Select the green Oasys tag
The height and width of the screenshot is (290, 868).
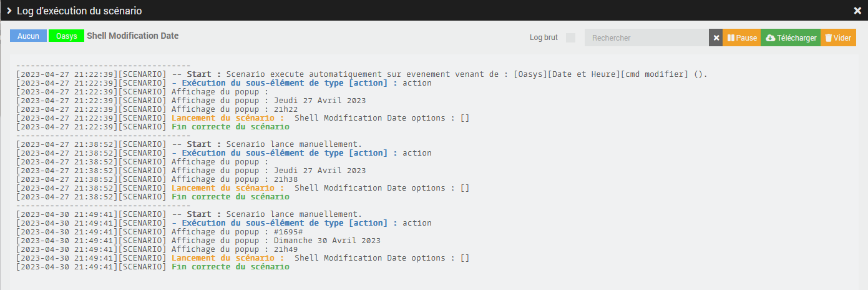pyautogui.click(x=67, y=36)
